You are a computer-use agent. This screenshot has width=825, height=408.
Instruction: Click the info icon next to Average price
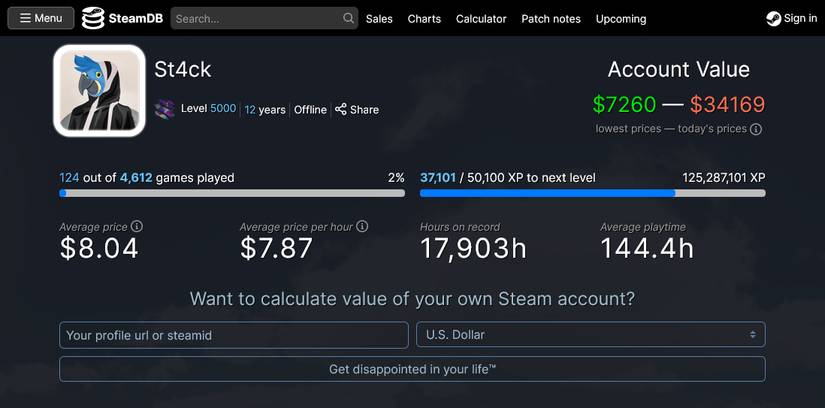137,227
